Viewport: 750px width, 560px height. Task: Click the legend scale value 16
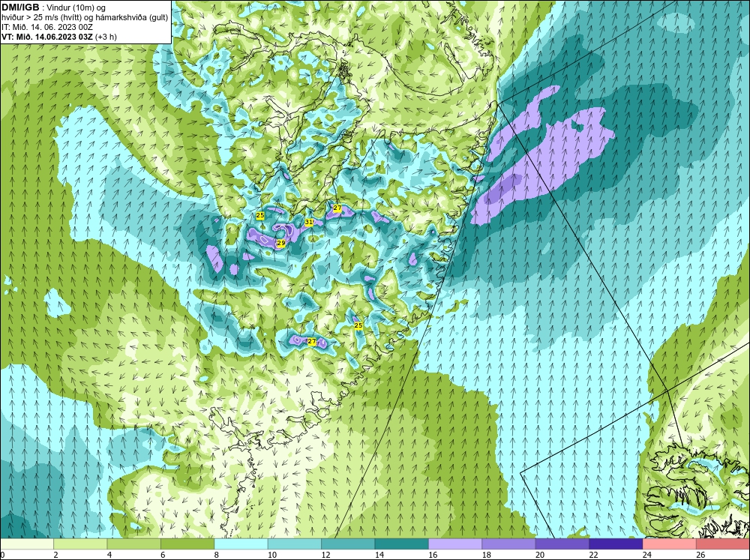[x=433, y=555]
